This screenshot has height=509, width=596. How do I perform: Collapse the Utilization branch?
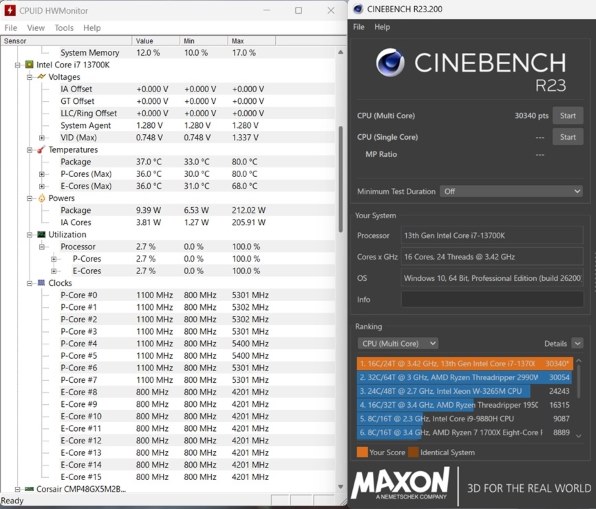click(29, 235)
